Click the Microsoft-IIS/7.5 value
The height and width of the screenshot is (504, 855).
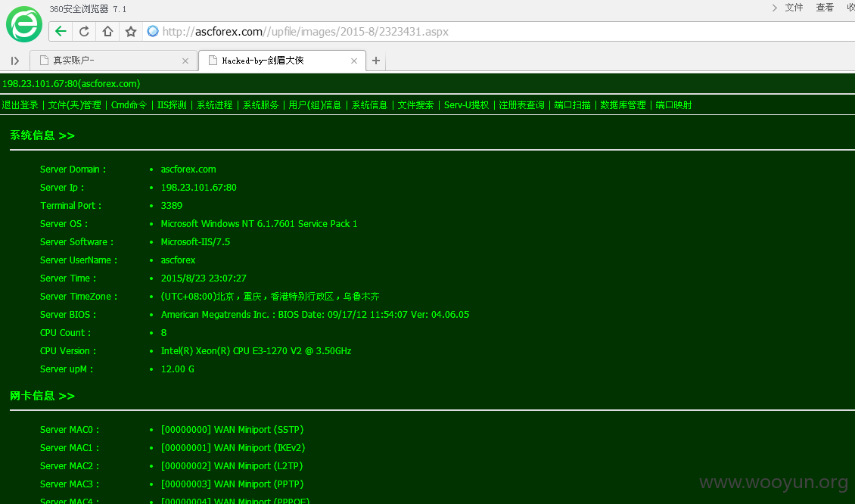(x=195, y=241)
